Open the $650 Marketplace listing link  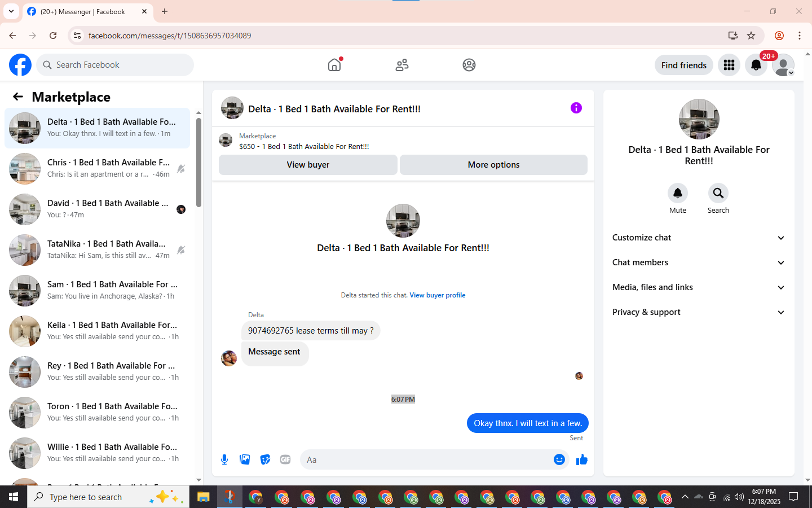coord(304,146)
